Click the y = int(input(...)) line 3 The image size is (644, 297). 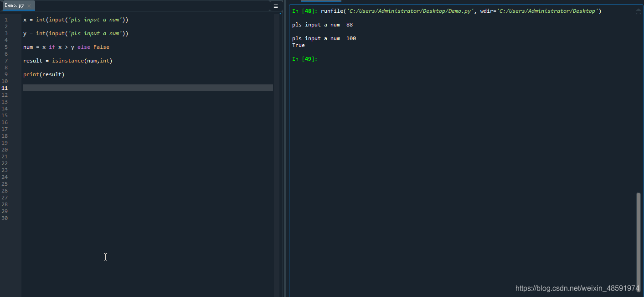click(x=75, y=33)
